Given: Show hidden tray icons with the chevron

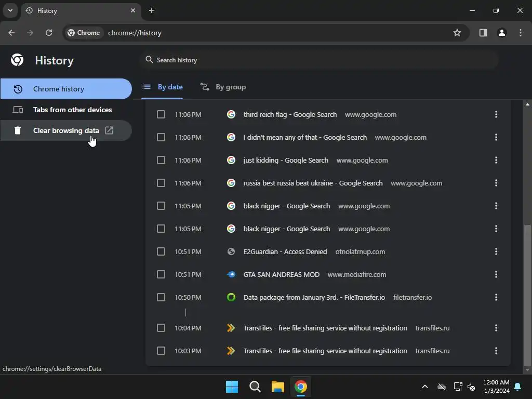Looking at the screenshot, I should 424,387.
